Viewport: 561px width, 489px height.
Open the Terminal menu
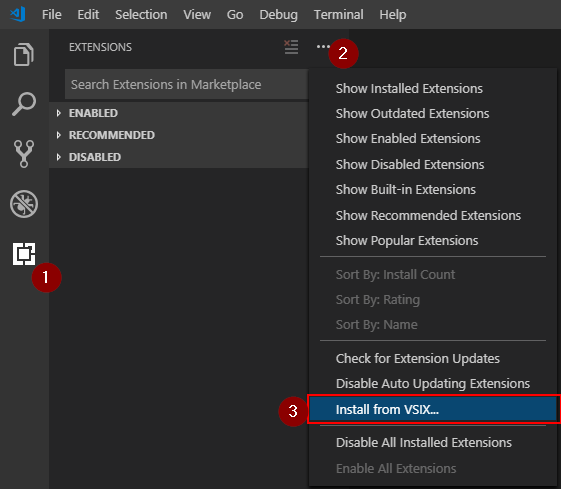(x=338, y=15)
